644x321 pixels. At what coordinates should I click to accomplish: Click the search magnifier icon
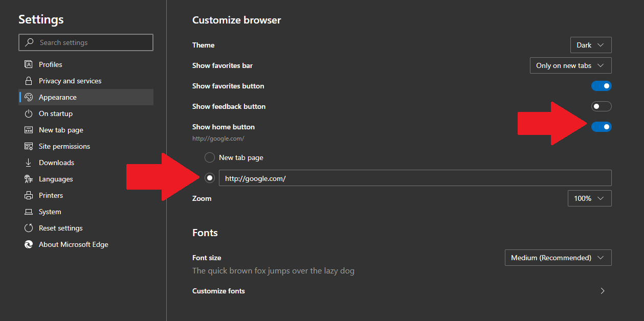coord(30,42)
